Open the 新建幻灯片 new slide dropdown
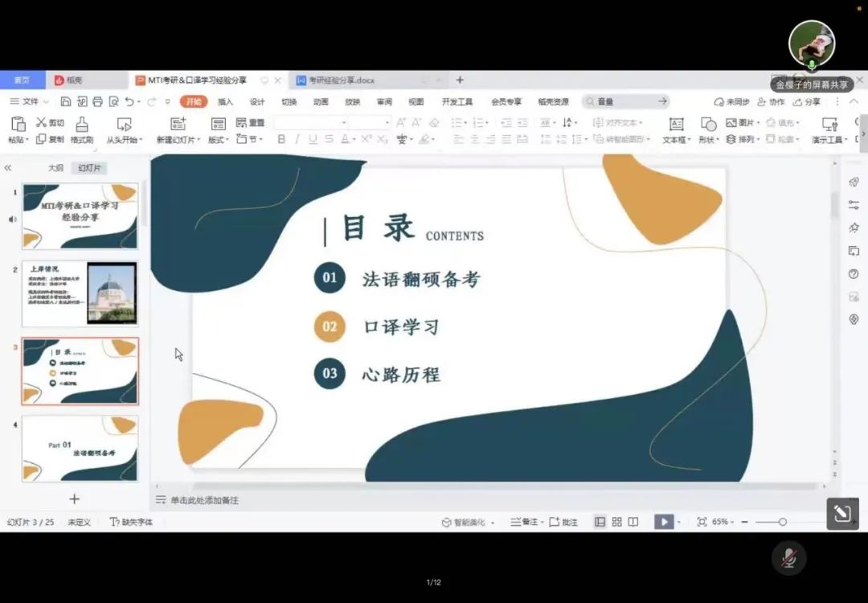The height and width of the screenshot is (603, 868). coord(178,139)
